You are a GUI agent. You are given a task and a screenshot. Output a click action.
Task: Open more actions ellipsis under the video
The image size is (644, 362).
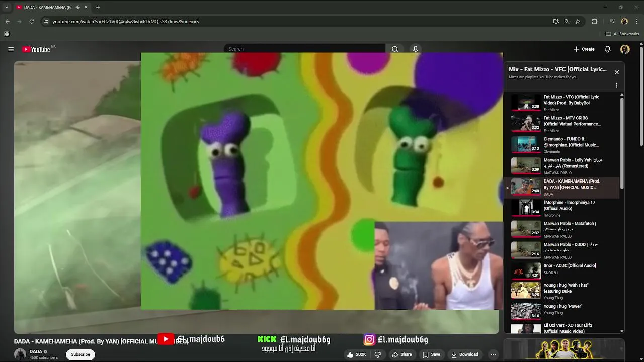(x=493, y=354)
